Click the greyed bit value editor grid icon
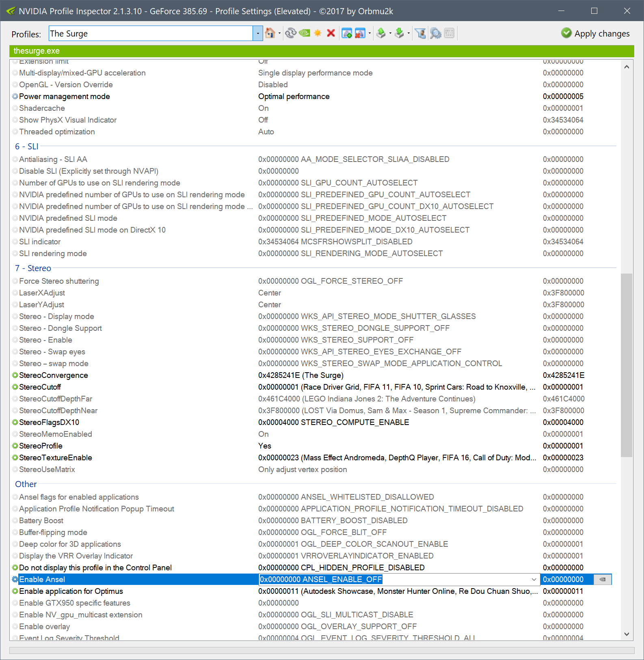 (450, 33)
